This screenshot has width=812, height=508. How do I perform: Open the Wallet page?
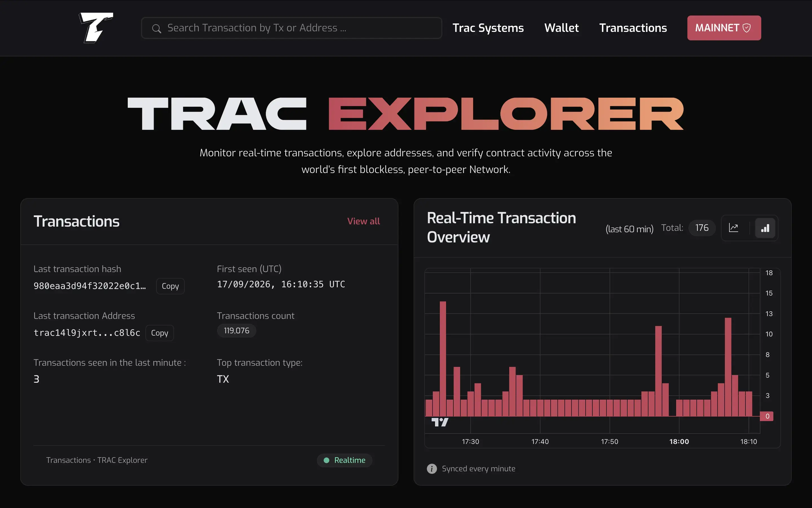(x=561, y=28)
